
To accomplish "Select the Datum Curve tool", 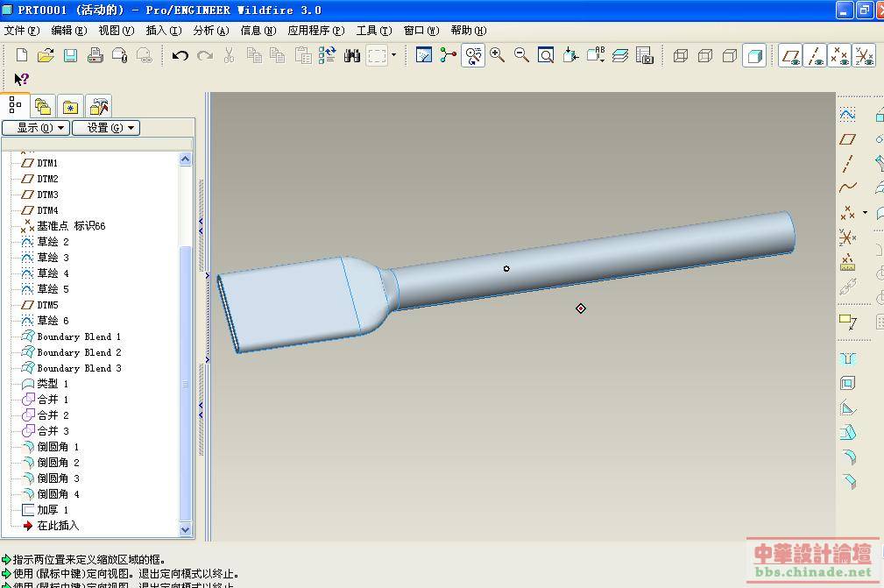I will [847, 188].
